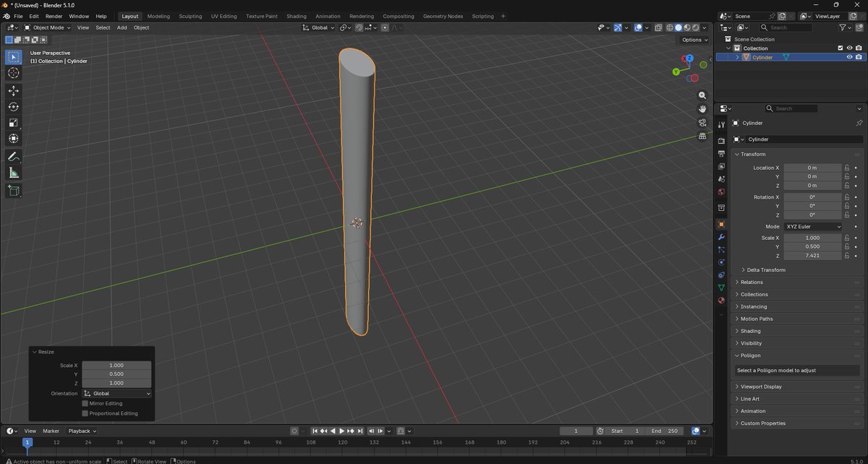The height and width of the screenshot is (464, 868).
Task: Open the Resize Orientation Global dropdown
Action: click(x=116, y=393)
